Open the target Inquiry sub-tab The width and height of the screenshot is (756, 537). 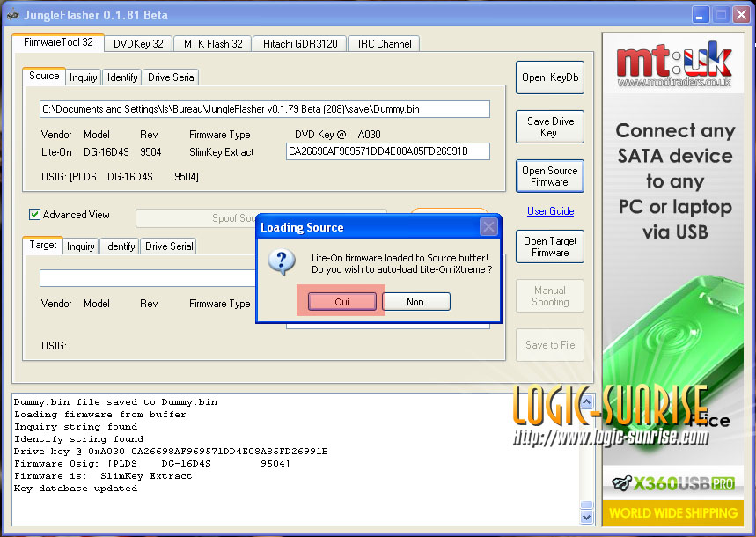(80, 246)
